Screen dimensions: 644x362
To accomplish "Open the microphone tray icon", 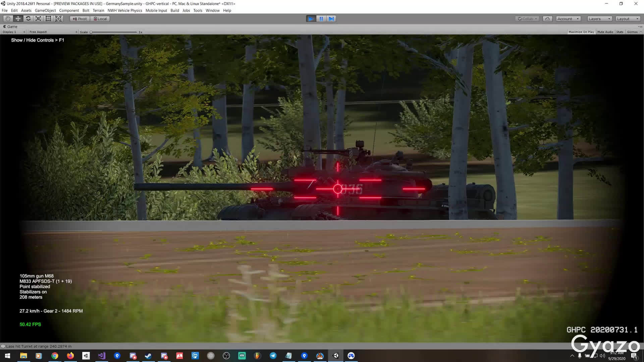I will [580, 356].
